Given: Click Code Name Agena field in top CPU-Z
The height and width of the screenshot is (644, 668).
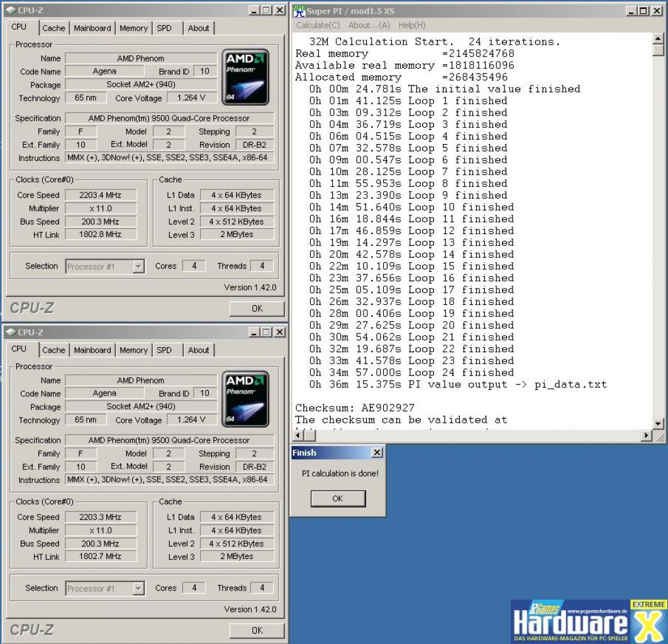Looking at the screenshot, I should [104, 71].
